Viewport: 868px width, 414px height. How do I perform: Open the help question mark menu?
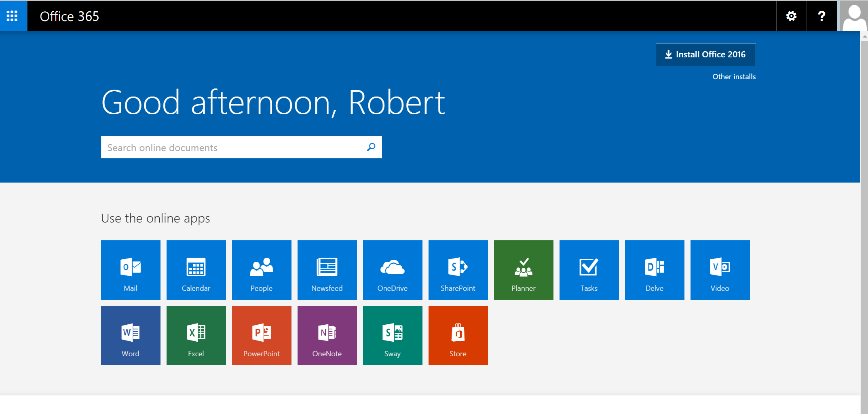[822, 16]
